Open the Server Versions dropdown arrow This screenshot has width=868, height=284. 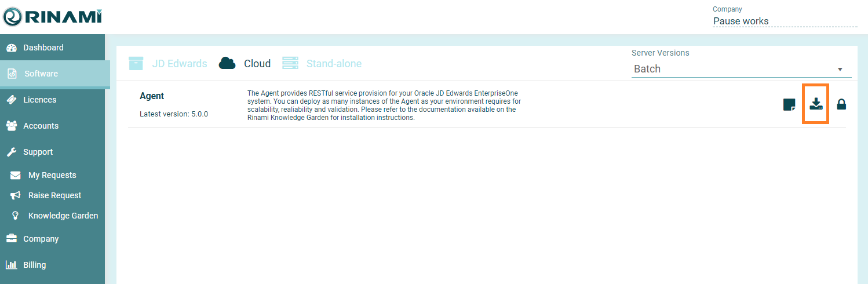click(x=840, y=70)
